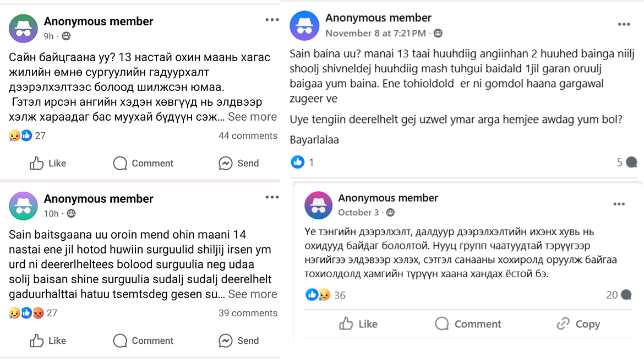Viewport: 644px width, 362px height.
Task: Click comment bubble icon beside count 5
Action: click(631, 162)
